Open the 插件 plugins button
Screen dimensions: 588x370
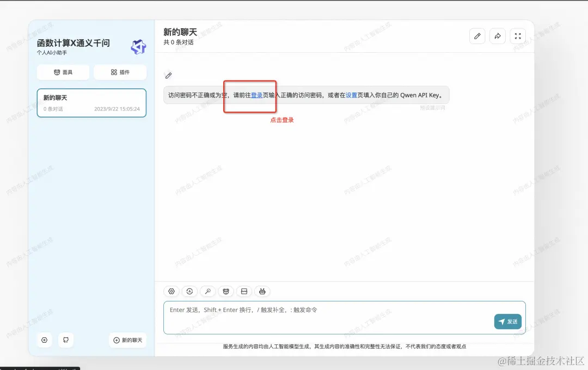click(x=120, y=72)
